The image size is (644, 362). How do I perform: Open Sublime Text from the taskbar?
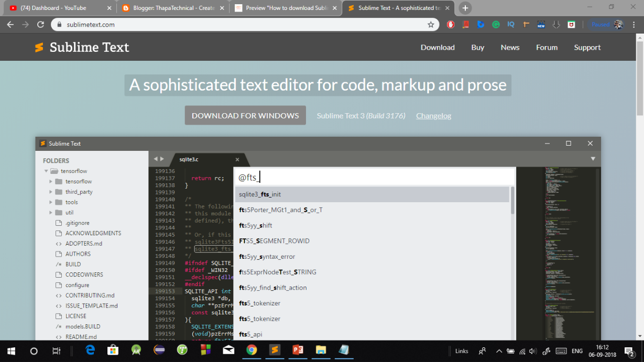coord(275,350)
